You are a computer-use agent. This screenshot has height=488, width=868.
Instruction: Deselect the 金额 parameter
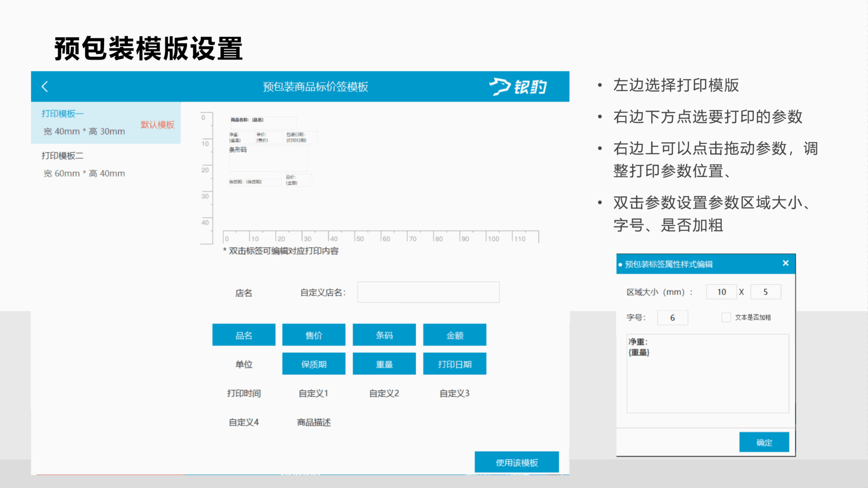454,335
